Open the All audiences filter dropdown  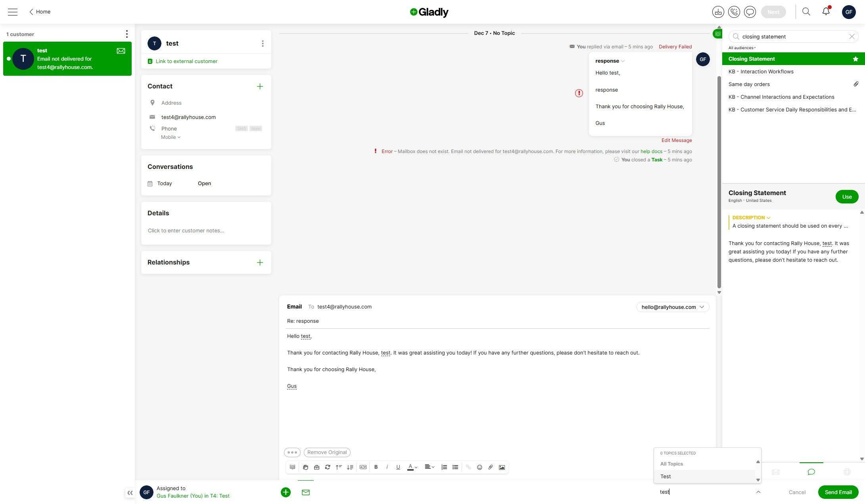[742, 48]
